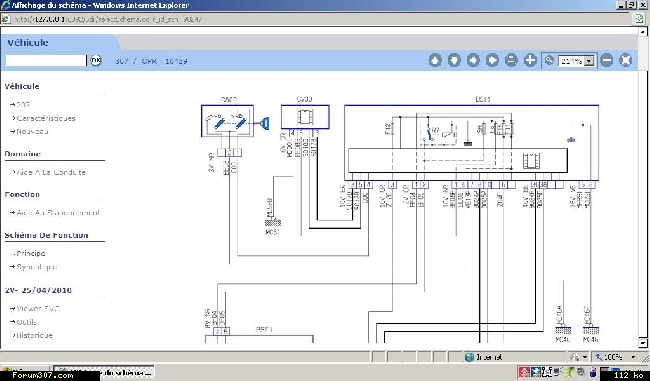650x381 pixels.
Task: Click the vertical scrollbar down arrow
Action: coord(643,343)
